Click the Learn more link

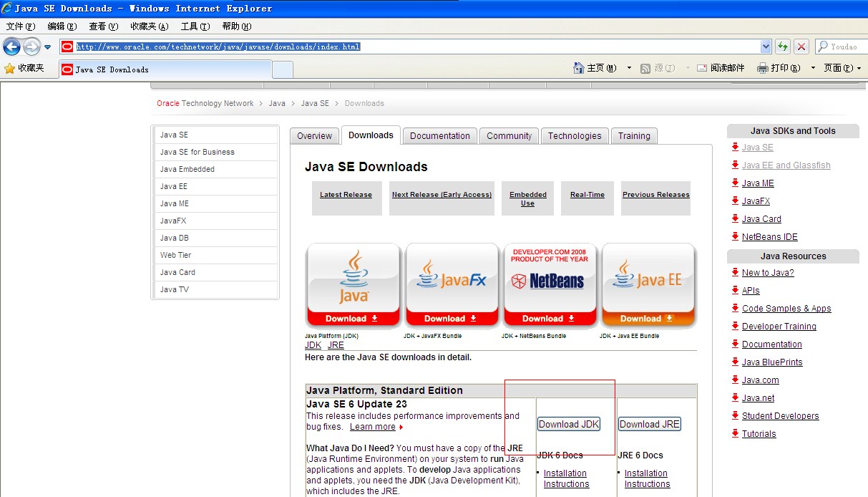373,427
